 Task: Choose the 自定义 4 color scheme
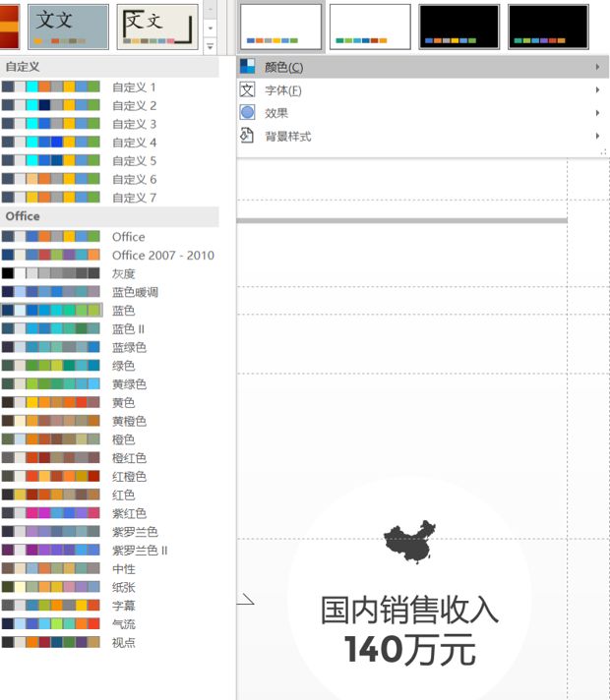(x=109, y=143)
